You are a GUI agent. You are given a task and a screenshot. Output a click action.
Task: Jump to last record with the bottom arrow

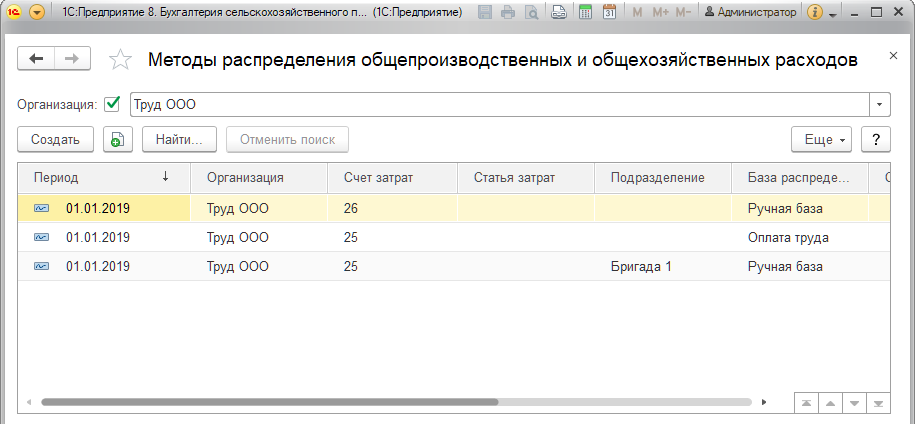(878, 403)
